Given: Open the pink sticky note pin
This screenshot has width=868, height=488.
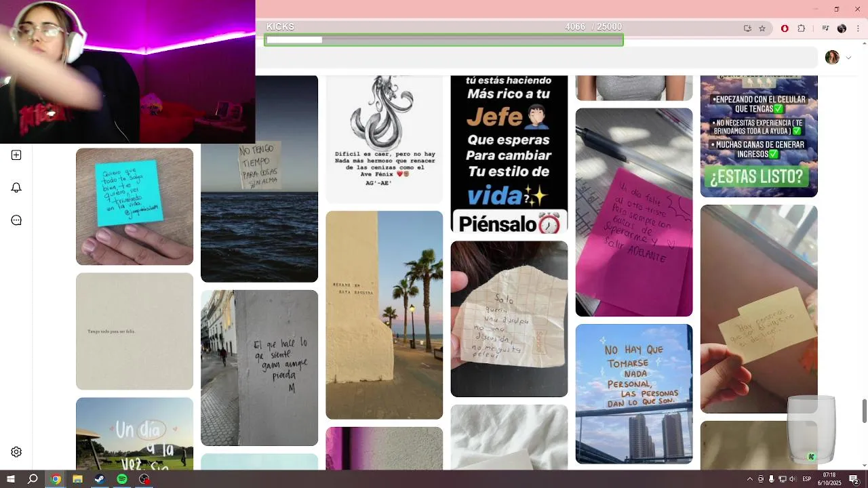Looking at the screenshot, I should 634,212.
